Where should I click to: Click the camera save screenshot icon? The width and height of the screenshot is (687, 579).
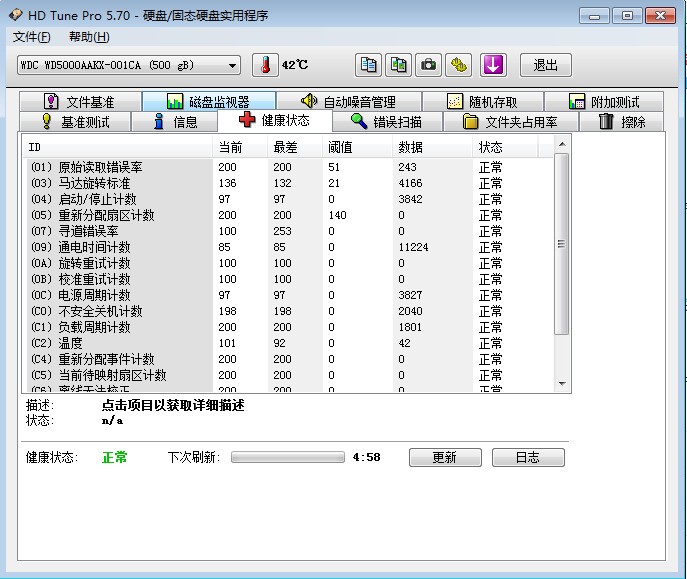pos(428,65)
